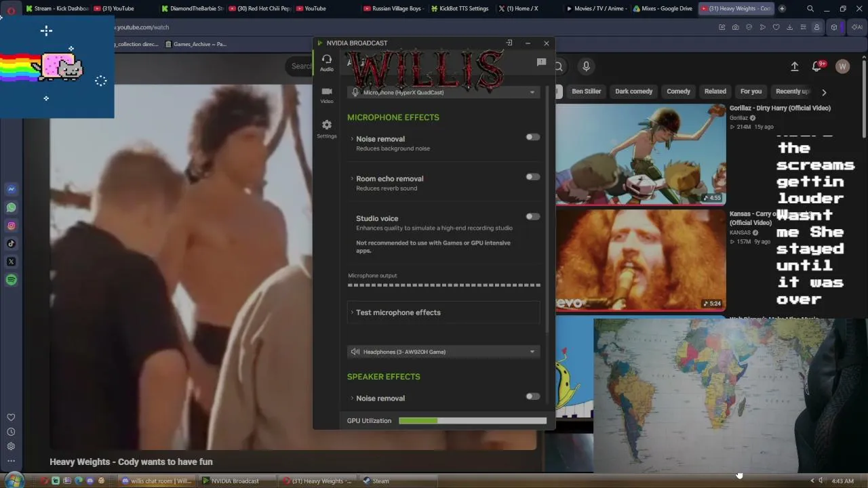Open the Microphone (HyperX QuadCast) dropdown
Image resolution: width=868 pixels, height=488 pixels.
(443, 92)
